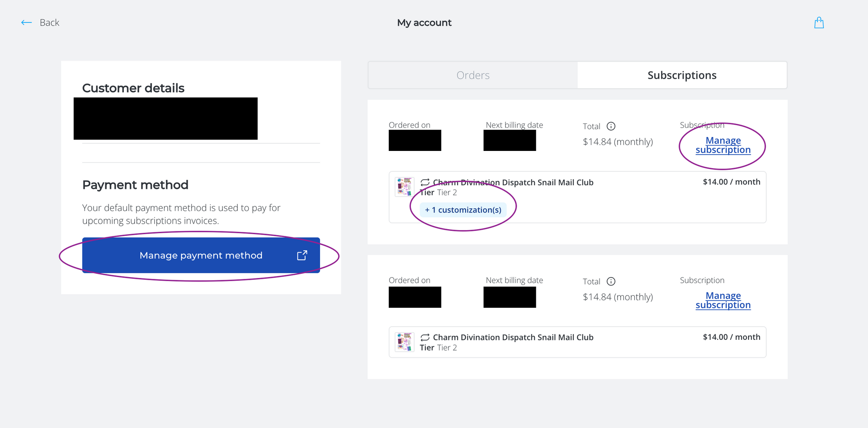Show Total info tooltip for second subscription
The width and height of the screenshot is (868, 428).
point(611,282)
